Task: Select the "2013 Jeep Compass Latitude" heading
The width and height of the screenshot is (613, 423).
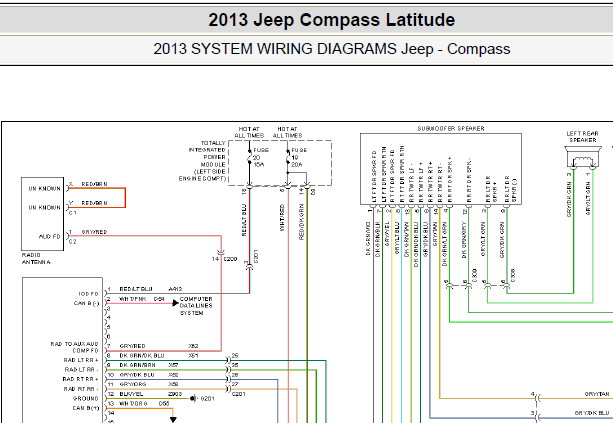Action: pyautogui.click(x=332, y=20)
